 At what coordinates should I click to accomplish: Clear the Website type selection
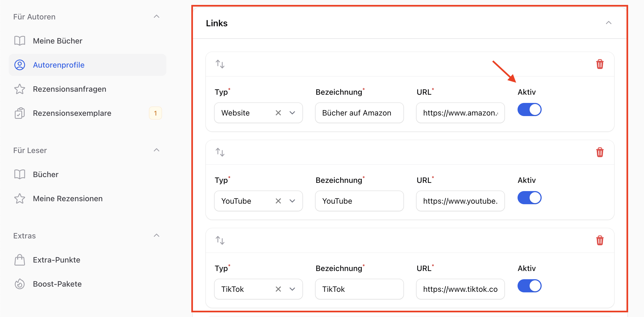click(278, 113)
